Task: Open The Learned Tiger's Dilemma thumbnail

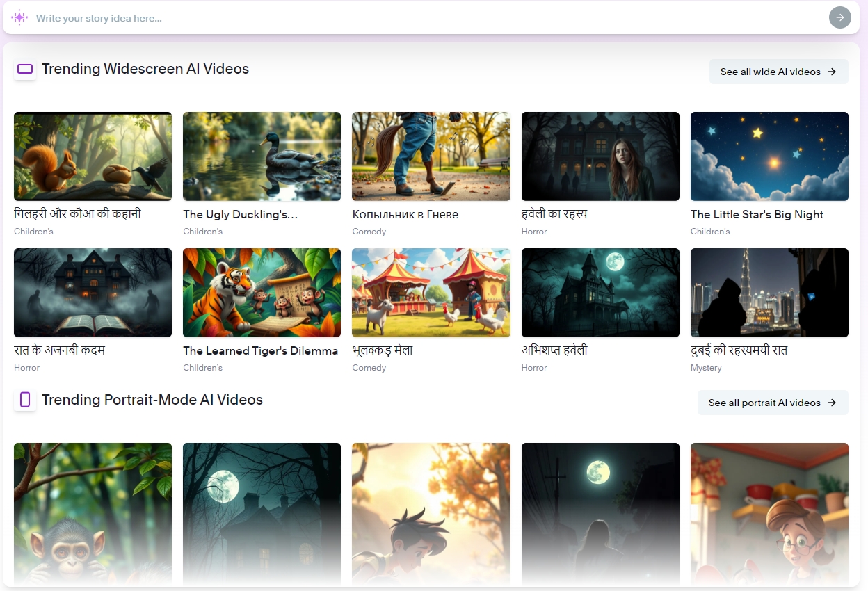Action: pos(262,293)
